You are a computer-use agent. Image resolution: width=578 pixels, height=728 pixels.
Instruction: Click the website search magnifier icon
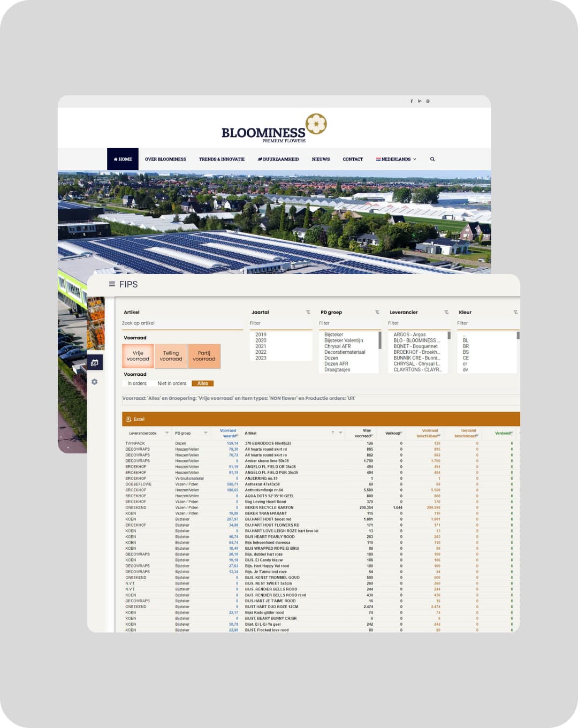pos(432,159)
